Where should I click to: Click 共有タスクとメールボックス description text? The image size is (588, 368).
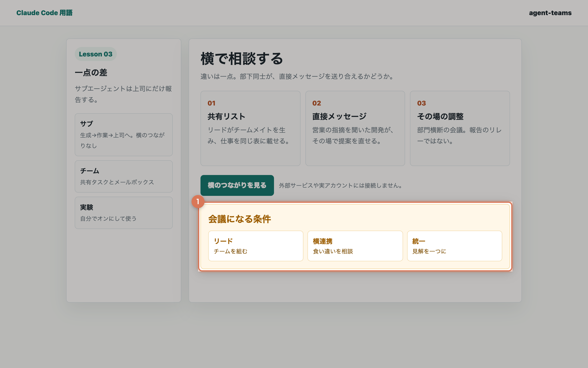click(117, 182)
